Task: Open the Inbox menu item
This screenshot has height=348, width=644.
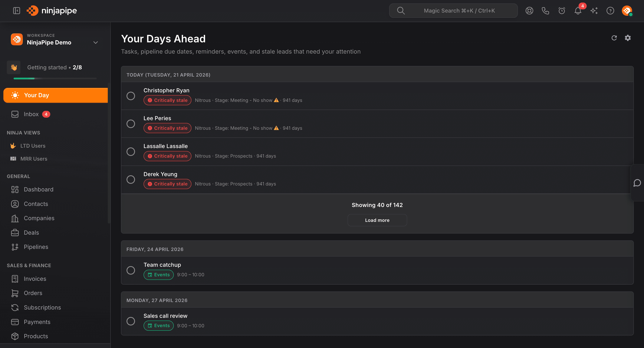Action: (31, 114)
